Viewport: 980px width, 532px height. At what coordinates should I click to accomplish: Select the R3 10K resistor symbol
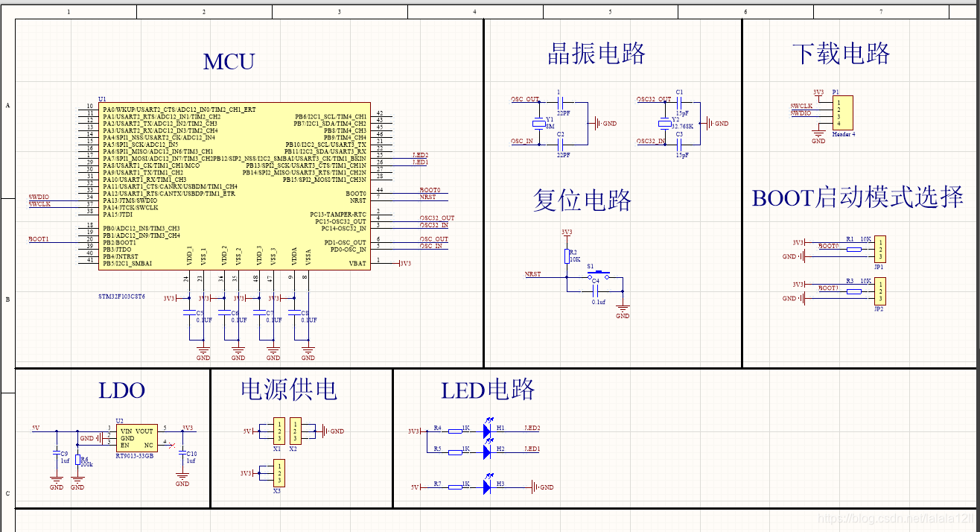pyautogui.click(x=853, y=291)
